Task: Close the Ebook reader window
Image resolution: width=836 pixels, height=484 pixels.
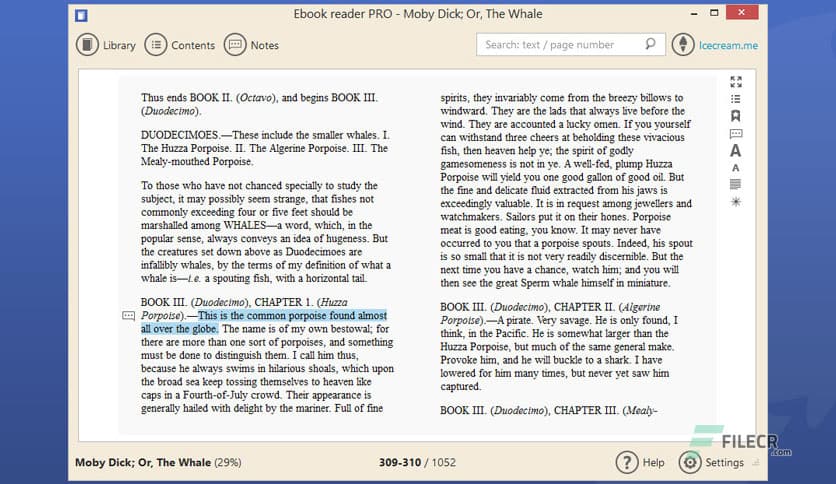Action: point(742,12)
